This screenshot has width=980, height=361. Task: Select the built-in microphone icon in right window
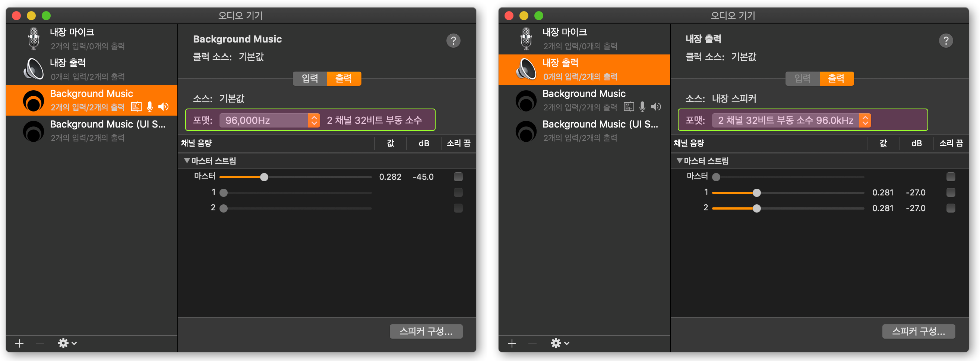click(x=527, y=38)
